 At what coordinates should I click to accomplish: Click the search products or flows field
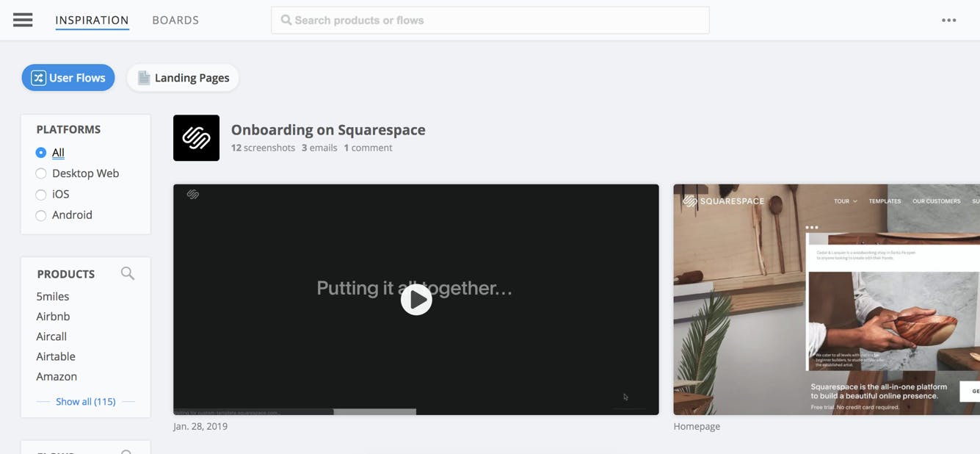[x=490, y=20]
